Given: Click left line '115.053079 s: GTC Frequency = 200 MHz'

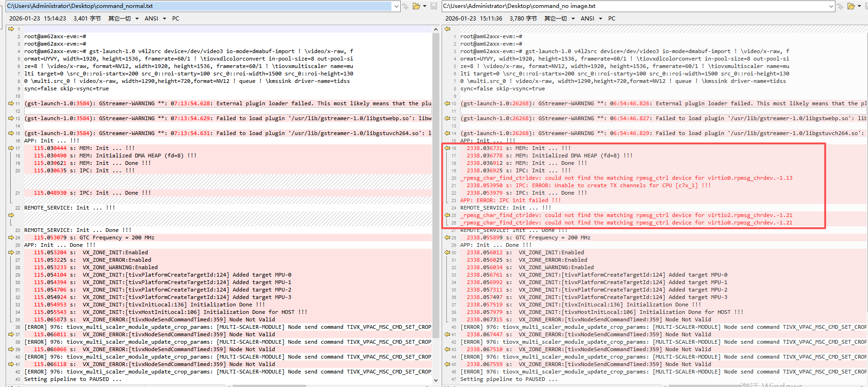Looking at the screenshot, I should [x=94, y=238].
